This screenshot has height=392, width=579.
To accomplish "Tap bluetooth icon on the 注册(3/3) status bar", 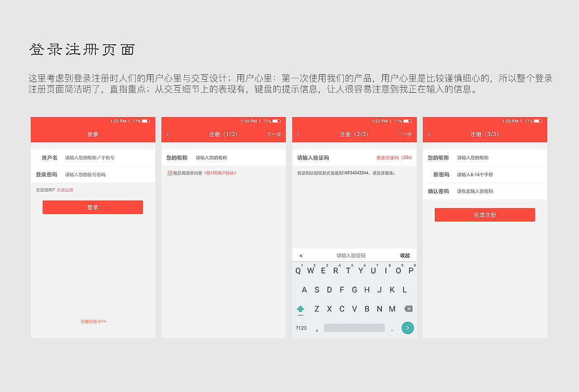I will coord(521,121).
